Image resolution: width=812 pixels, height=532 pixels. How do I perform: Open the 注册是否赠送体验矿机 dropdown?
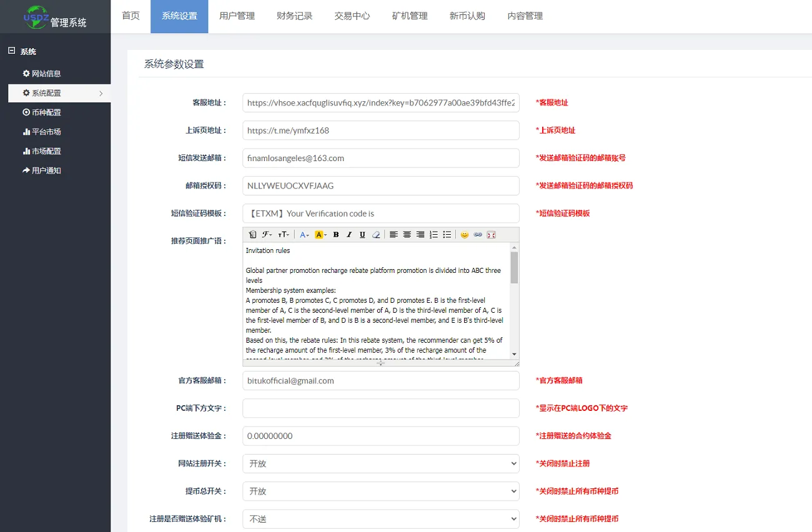point(381,518)
